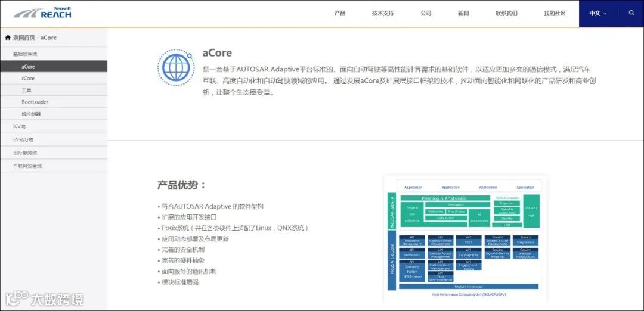Viewport: 644px width, 311px height.
Task: Click the home icon beside 返回首页
Action: pos(8,38)
